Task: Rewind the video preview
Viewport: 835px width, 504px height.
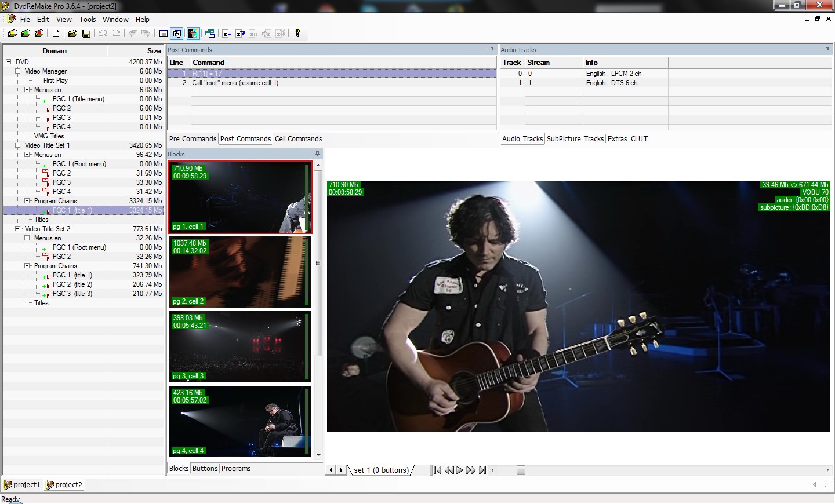Action: point(449,470)
